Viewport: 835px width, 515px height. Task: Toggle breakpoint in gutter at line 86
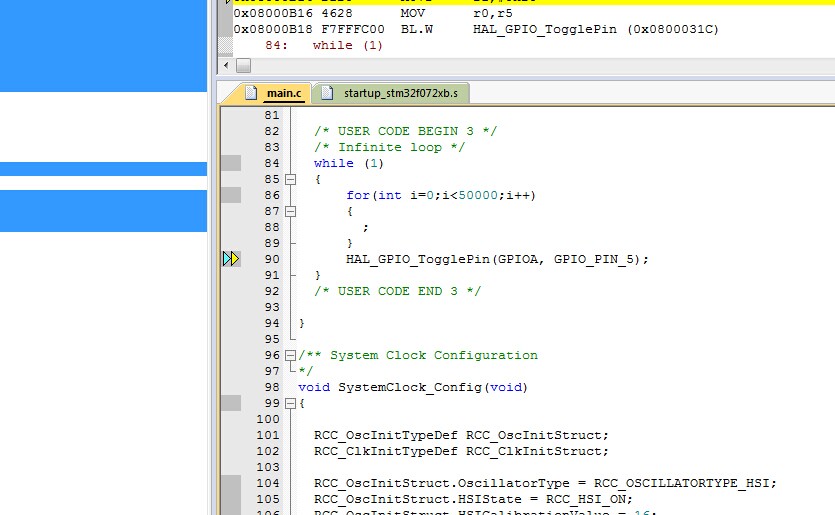pos(231,195)
